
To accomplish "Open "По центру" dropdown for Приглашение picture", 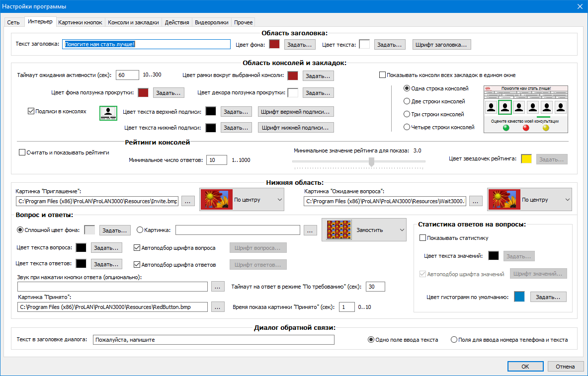I will (x=242, y=200).
